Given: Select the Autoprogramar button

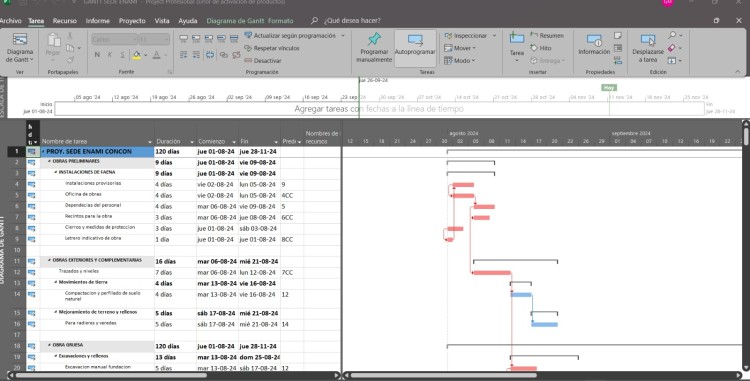Looking at the screenshot, I should pos(415,48).
